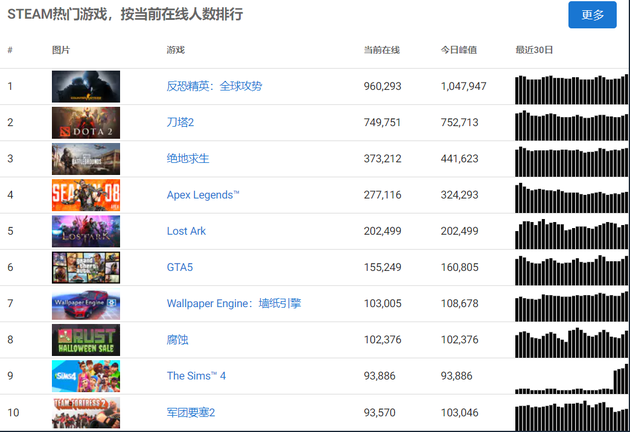Image resolution: width=630 pixels, height=432 pixels.
Task: Select the peak value 160,805
Action: tap(460, 267)
